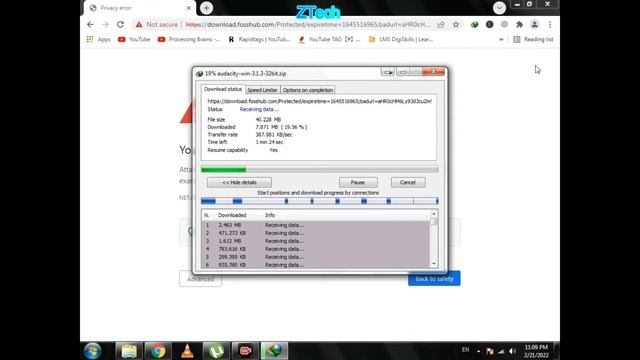Select connection 2 row with 471.273 KB
640x360 pixels.
tap(316, 233)
